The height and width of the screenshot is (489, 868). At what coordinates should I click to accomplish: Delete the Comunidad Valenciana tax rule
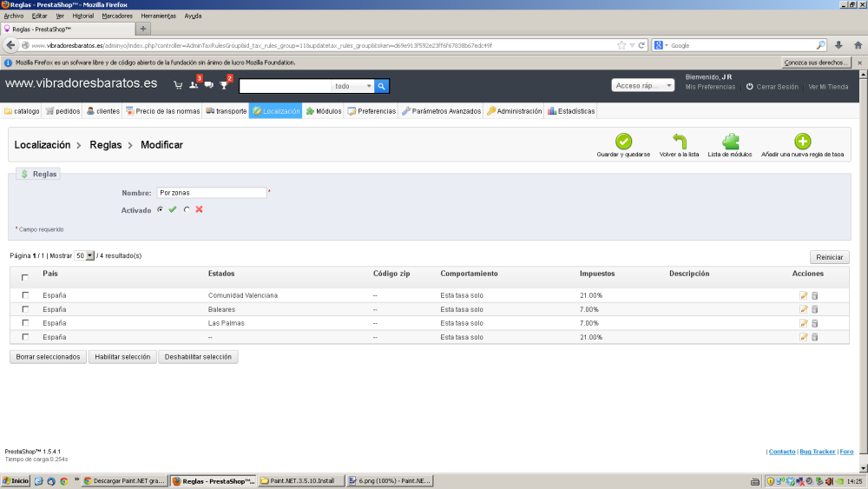pos(815,295)
